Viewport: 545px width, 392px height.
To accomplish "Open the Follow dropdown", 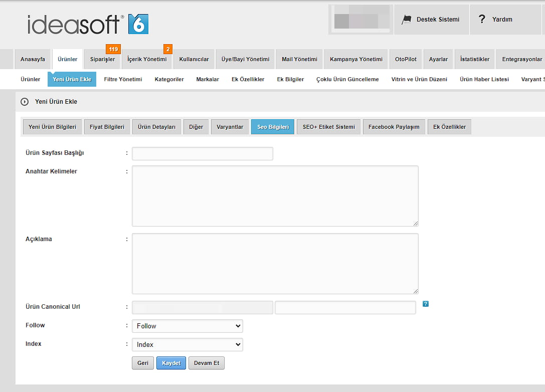I will pyautogui.click(x=187, y=326).
